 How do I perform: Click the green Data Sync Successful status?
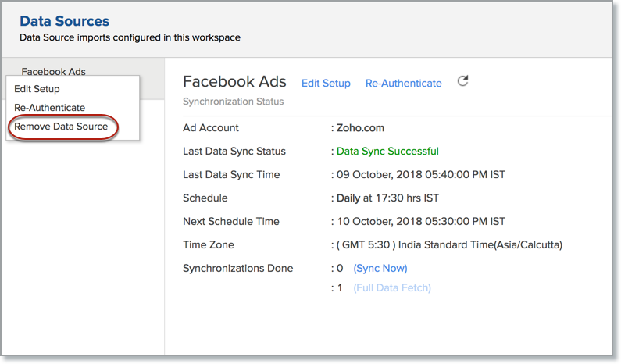(387, 152)
